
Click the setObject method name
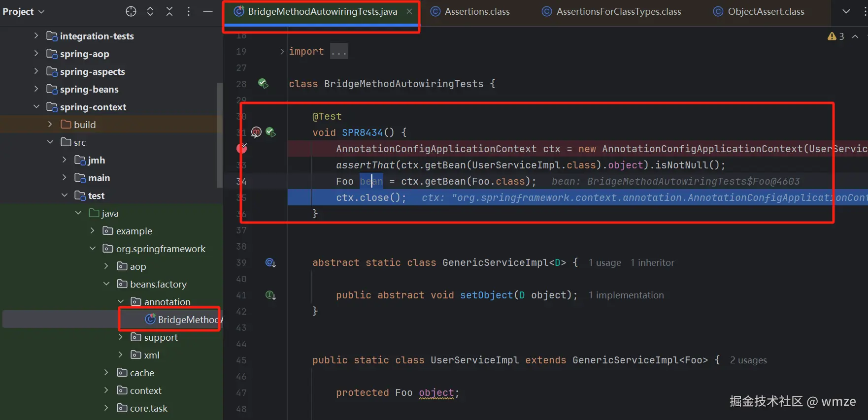coord(486,295)
